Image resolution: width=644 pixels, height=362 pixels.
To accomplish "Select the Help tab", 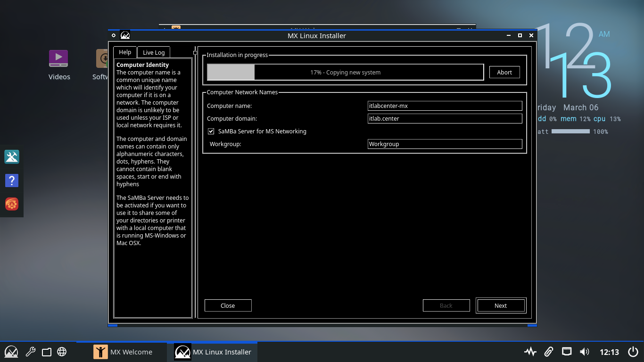I will pos(125,52).
